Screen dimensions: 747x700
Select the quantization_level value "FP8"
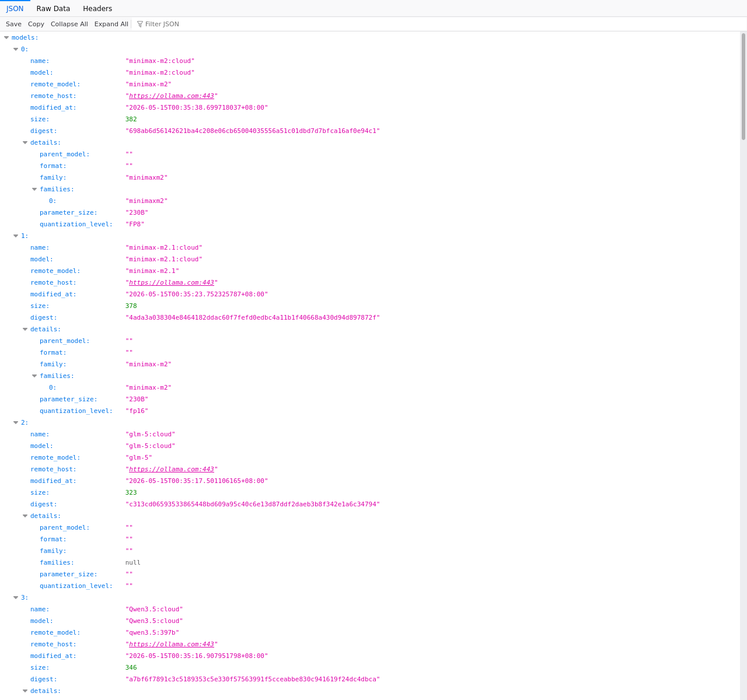(135, 224)
